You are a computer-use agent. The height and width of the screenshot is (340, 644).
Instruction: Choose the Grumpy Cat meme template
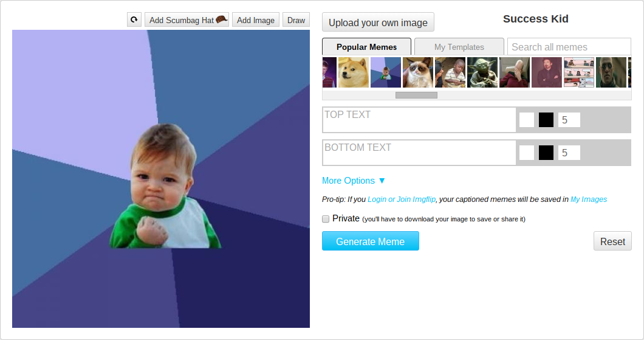(x=418, y=72)
